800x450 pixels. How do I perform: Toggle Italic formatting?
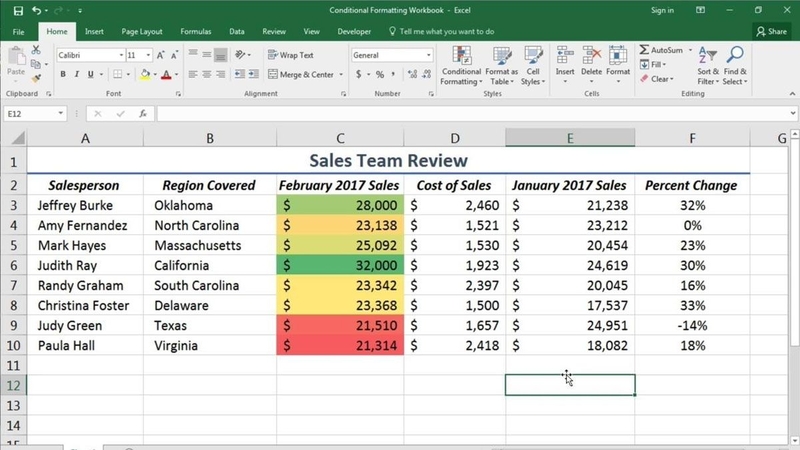pyautogui.click(x=77, y=74)
